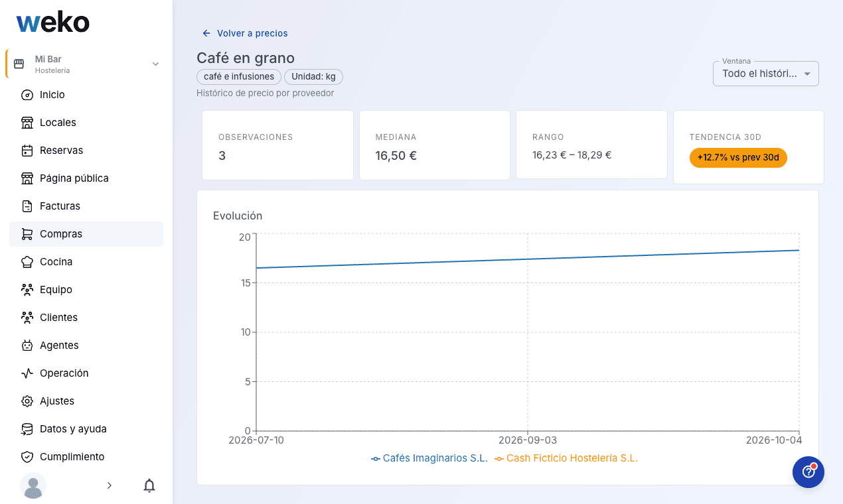Click the Facturas document icon

pos(27,206)
